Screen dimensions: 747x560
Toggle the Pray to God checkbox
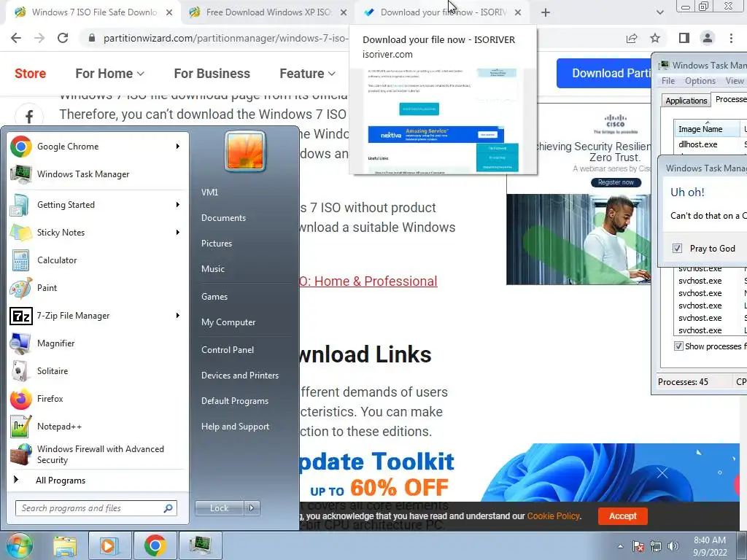[677, 248]
